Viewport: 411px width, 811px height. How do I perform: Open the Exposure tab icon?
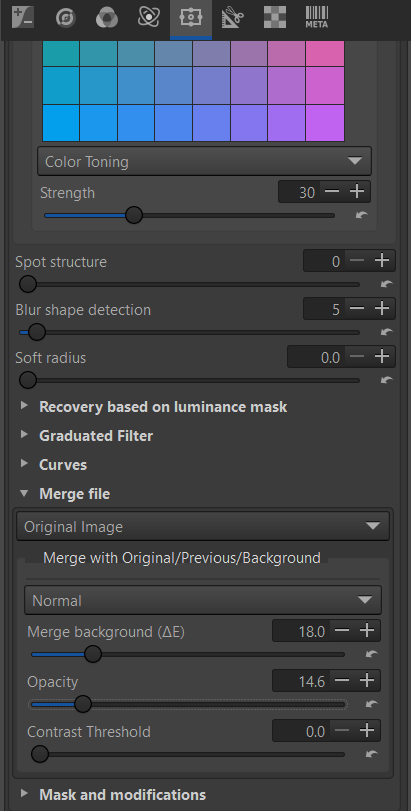[x=22, y=18]
